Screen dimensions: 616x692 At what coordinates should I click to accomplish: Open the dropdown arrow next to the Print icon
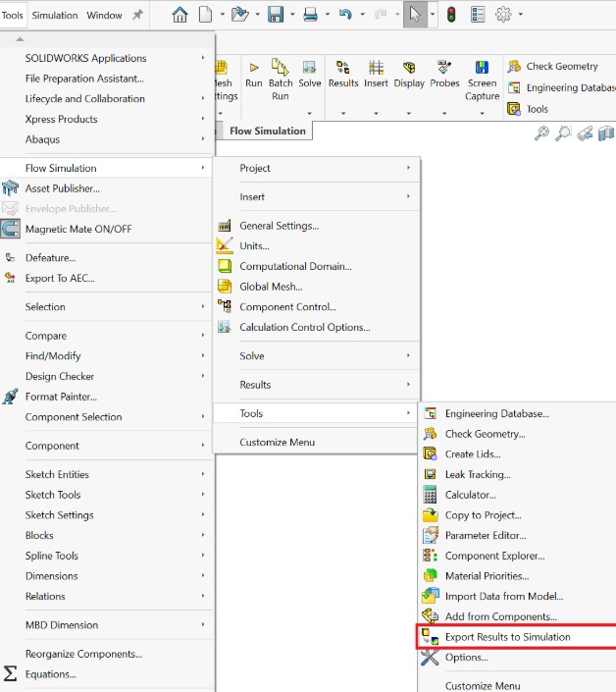click(328, 15)
